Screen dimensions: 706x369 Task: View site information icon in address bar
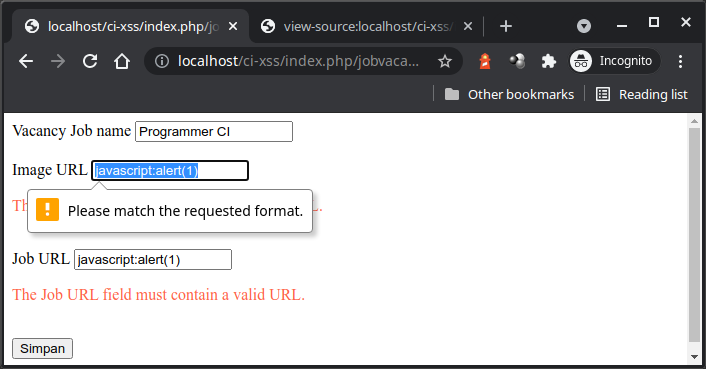pos(162,61)
